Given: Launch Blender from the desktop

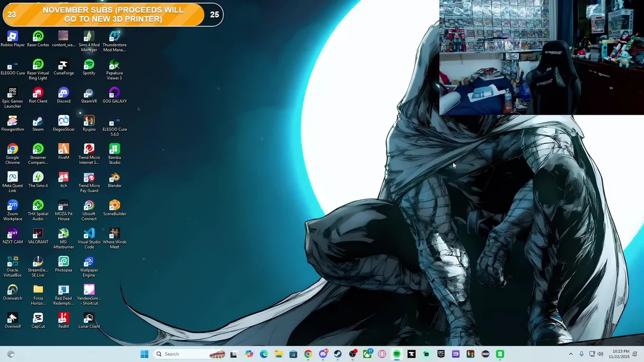Looking at the screenshot, I should pyautogui.click(x=115, y=180).
